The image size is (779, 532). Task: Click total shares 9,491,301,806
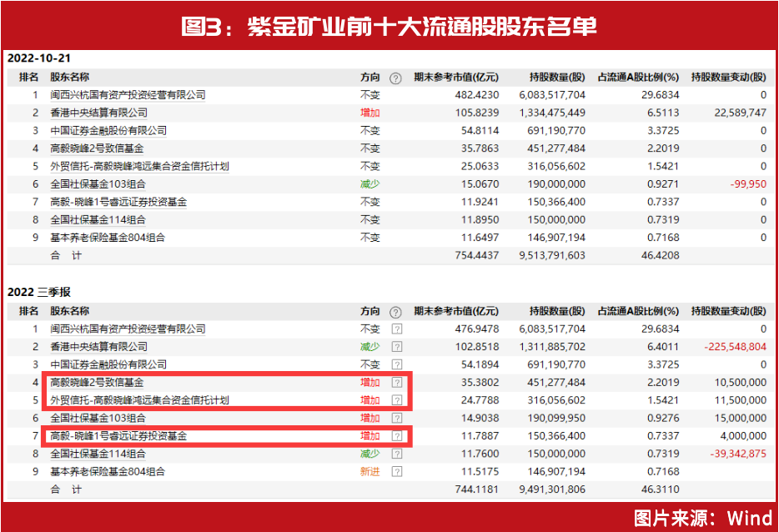click(552, 489)
